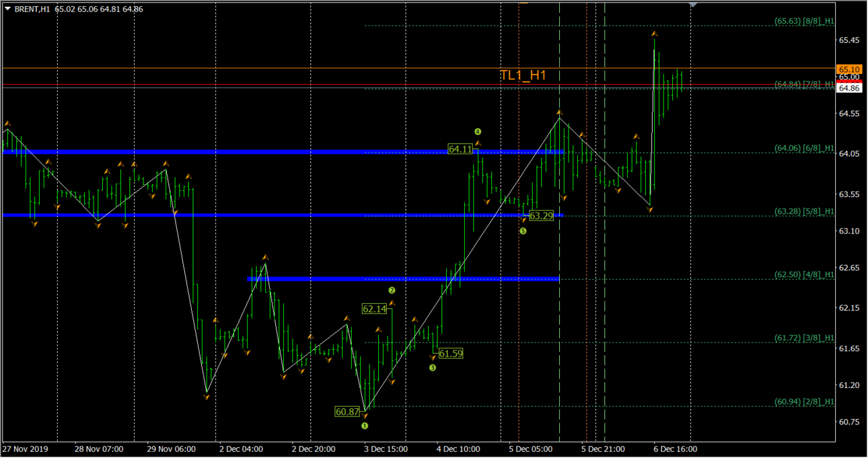
Task: Click the (65.63) [8/8]_H1 level label
Action: coord(805,21)
